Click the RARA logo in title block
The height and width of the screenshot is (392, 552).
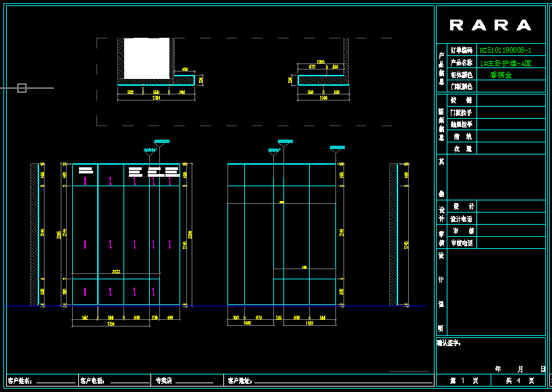[x=491, y=26]
